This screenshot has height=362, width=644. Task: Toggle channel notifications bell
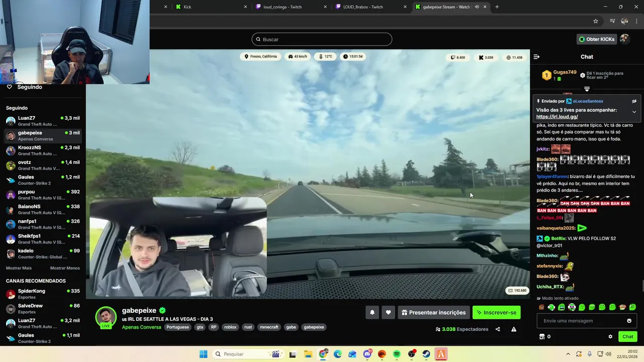point(372,312)
